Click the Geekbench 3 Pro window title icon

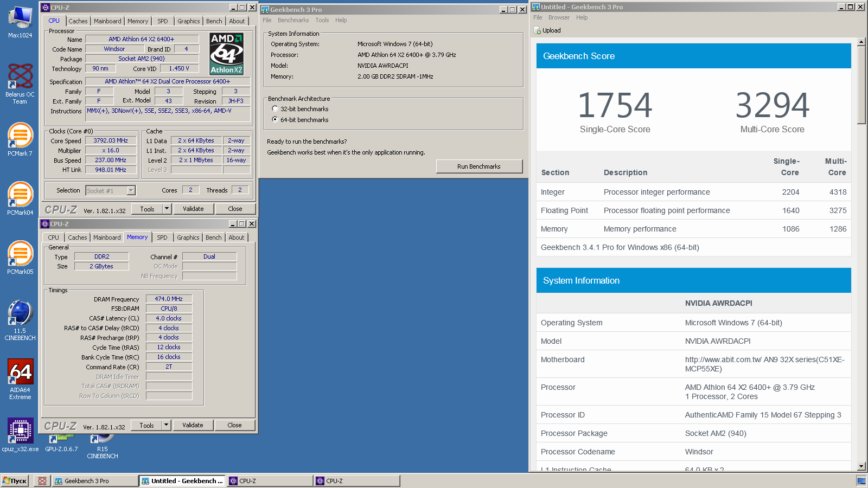(265, 10)
